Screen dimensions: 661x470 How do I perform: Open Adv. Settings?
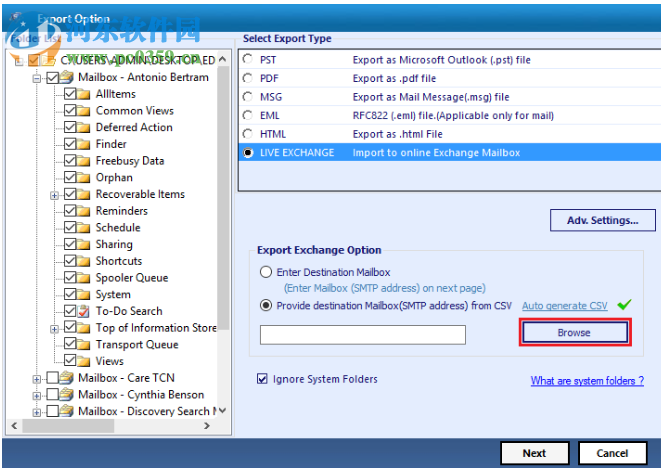pyautogui.click(x=602, y=220)
